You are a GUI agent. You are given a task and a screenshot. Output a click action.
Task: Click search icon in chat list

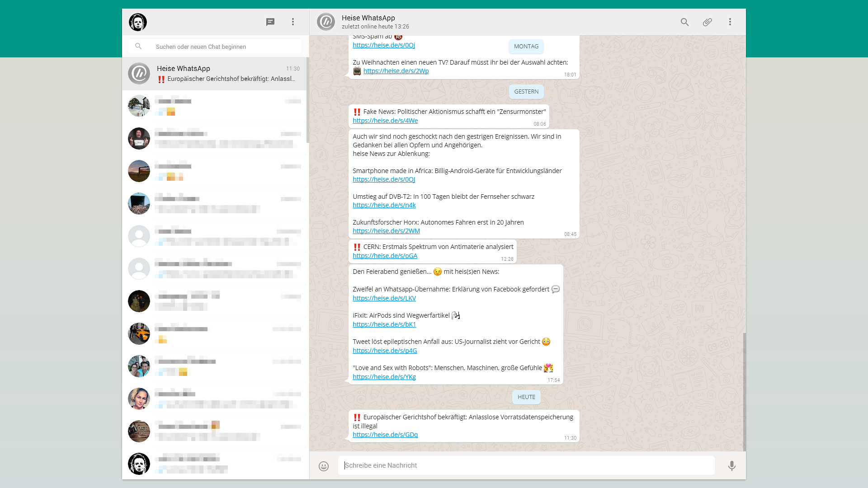[139, 47]
